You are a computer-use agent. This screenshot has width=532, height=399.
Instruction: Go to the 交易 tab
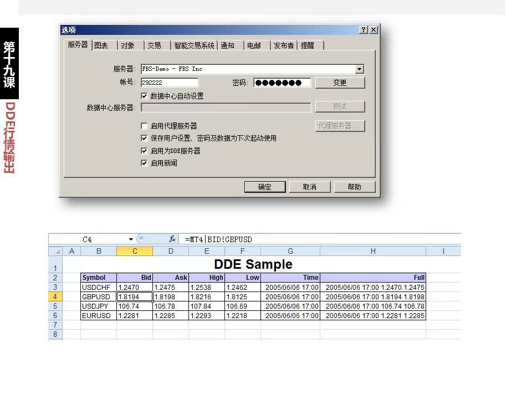[x=155, y=45]
